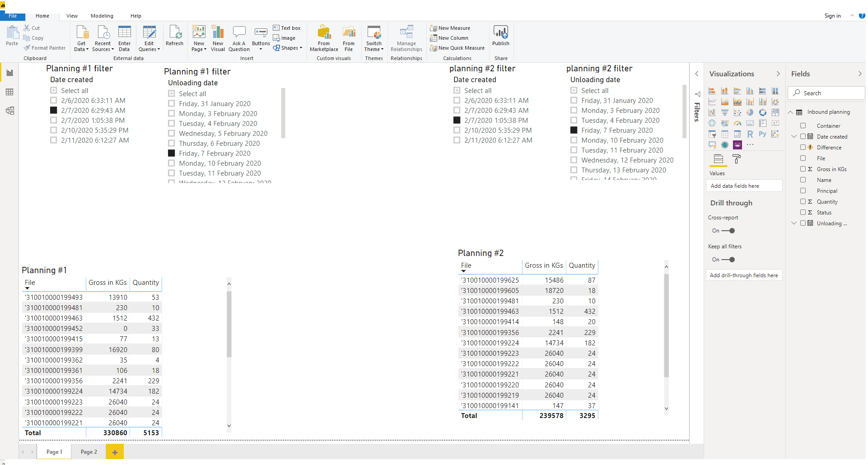Switch to Data view in left sidebar
The height and width of the screenshot is (465, 868).
(9, 92)
